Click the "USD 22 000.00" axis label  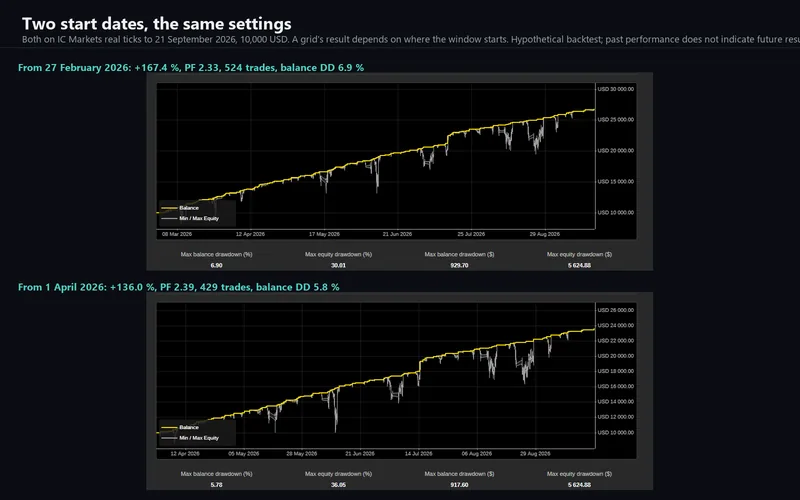(616, 340)
